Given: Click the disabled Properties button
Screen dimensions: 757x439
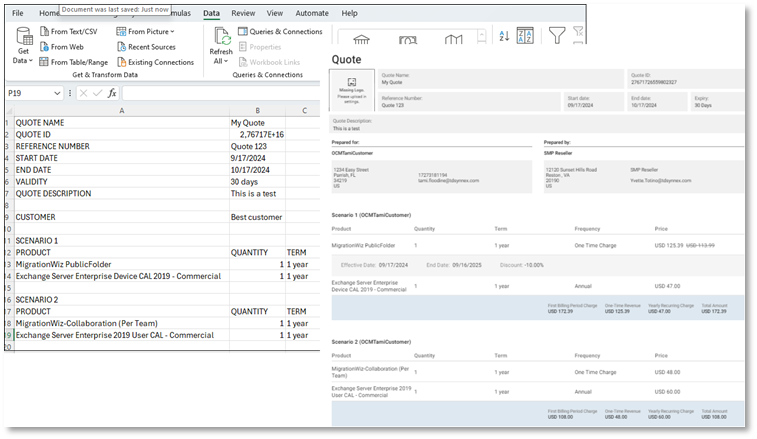Looking at the screenshot, I should 260,47.
